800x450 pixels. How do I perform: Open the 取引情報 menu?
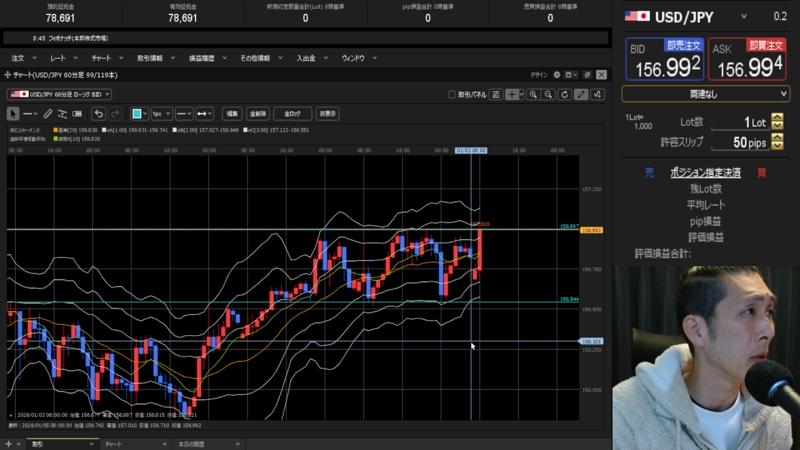point(150,58)
